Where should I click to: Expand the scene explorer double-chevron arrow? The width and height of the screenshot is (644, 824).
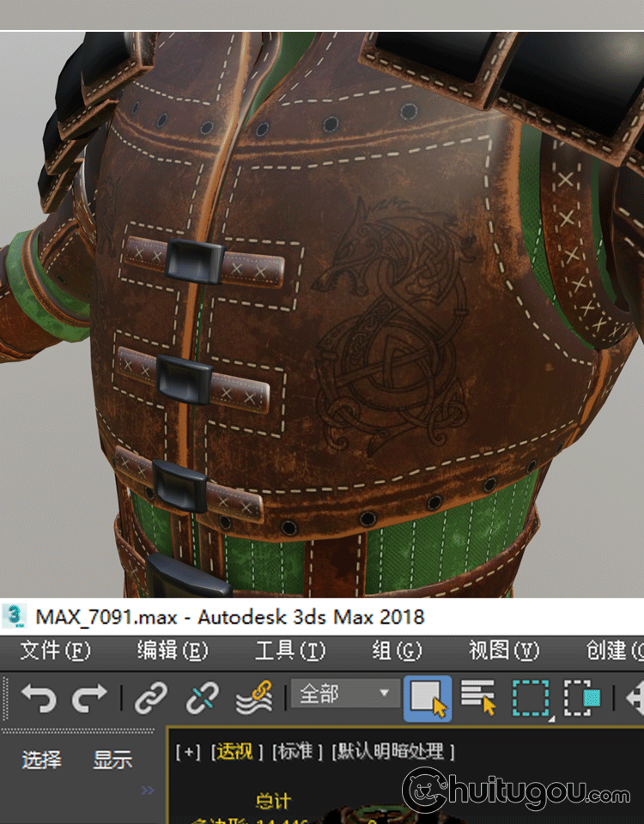point(148,791)
